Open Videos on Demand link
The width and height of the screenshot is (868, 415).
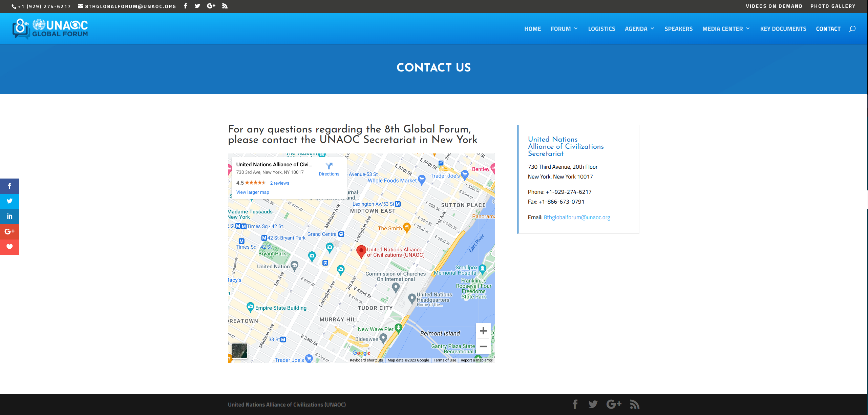774,6
